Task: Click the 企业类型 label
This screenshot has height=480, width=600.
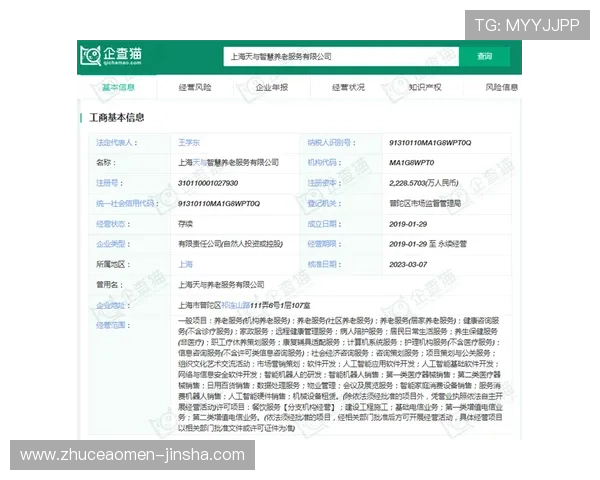Action: [x=113, y=244]
